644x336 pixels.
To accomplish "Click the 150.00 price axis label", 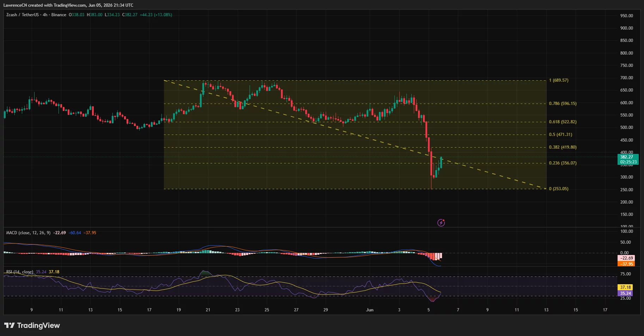I will 627,214.
